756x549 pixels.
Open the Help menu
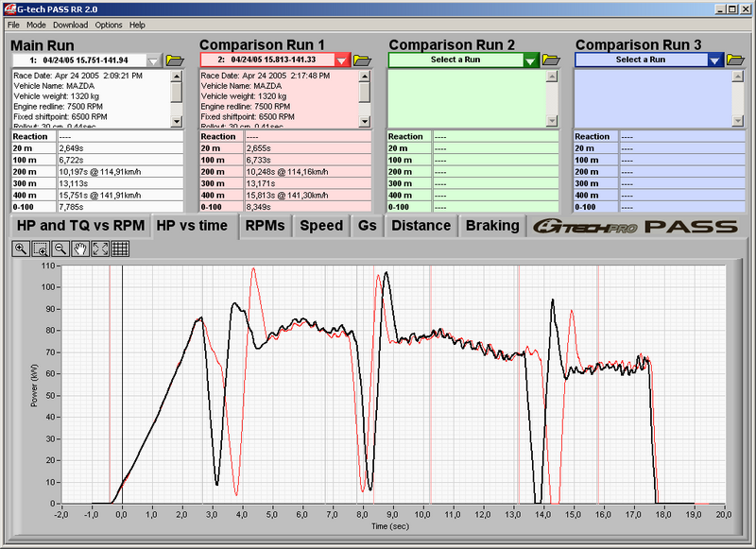(x=137, y=26)
